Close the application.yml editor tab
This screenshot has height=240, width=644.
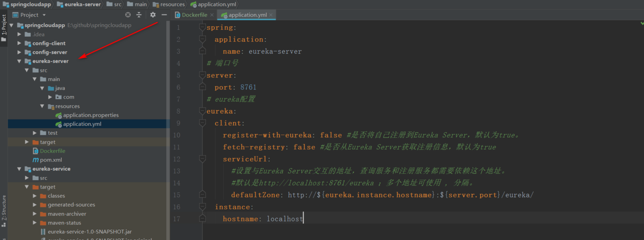(x=272, y=15)
